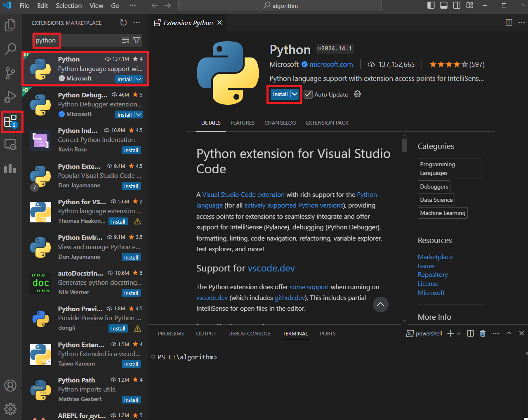Open editor more actions menu
The image size is (528, 420).
point(521,22)
